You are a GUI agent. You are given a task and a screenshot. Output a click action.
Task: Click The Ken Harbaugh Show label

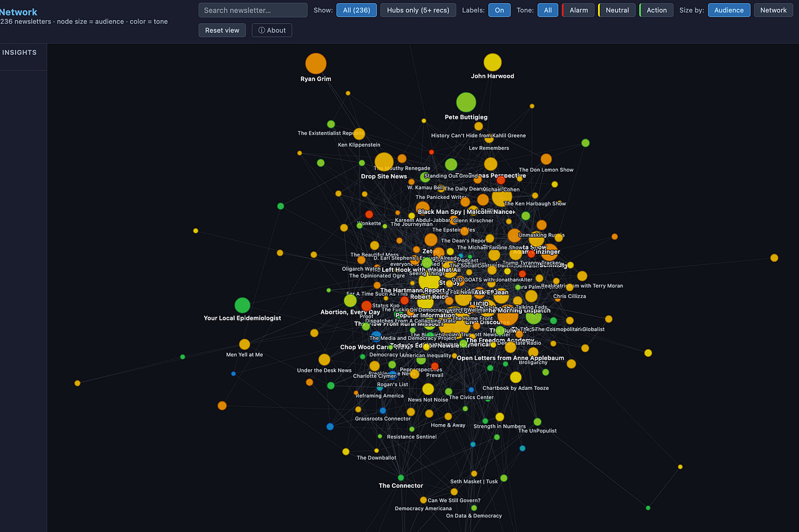click(x=535, y=203)
